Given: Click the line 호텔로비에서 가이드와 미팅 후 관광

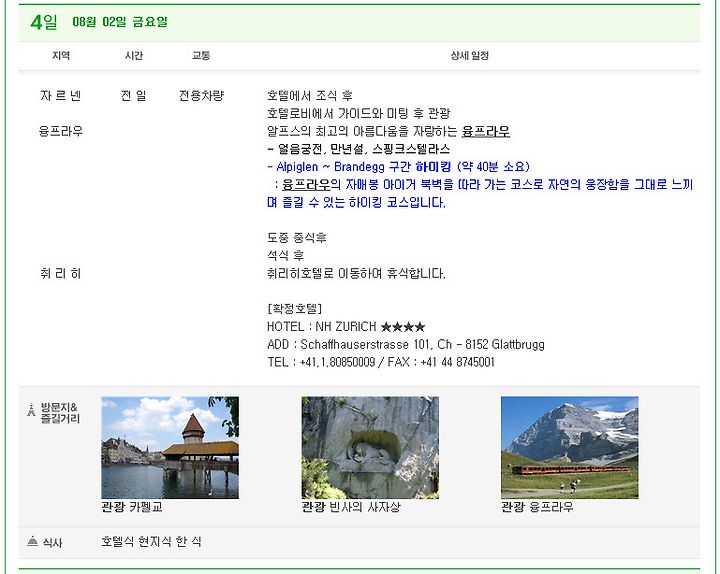Looking at the screenshot, I should point(359,113).
